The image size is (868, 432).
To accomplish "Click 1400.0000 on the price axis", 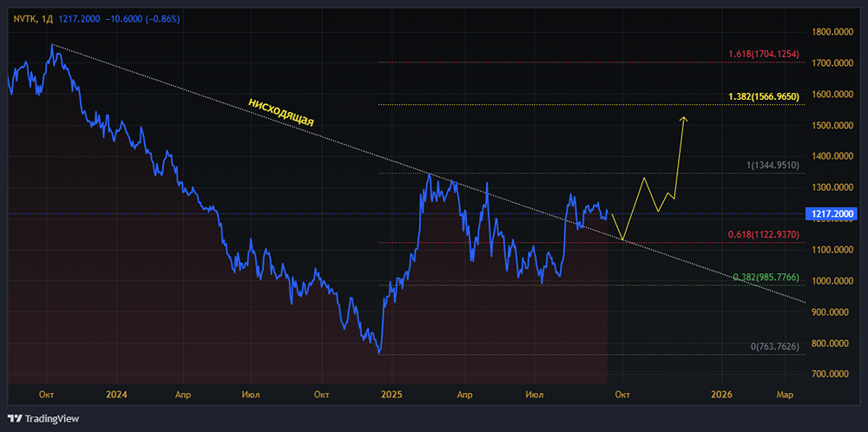I will pyautogui.click(x=833, y=156).
